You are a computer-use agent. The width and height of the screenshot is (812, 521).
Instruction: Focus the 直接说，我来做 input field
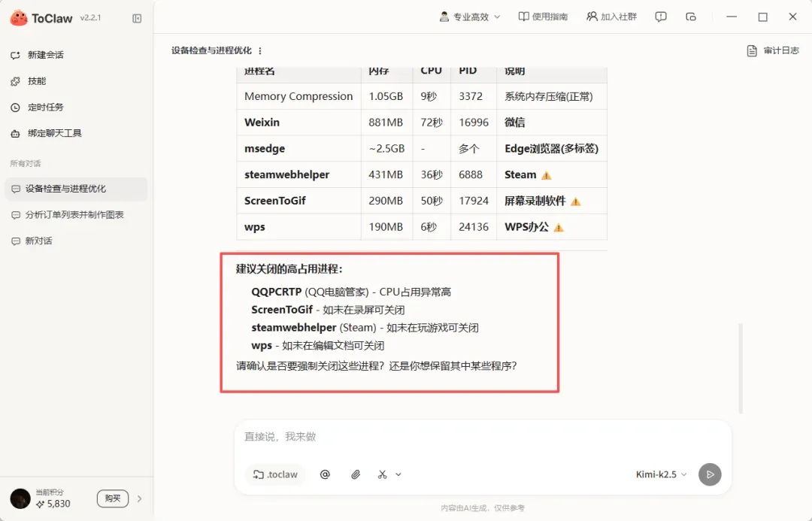click(x=483, y=437)
